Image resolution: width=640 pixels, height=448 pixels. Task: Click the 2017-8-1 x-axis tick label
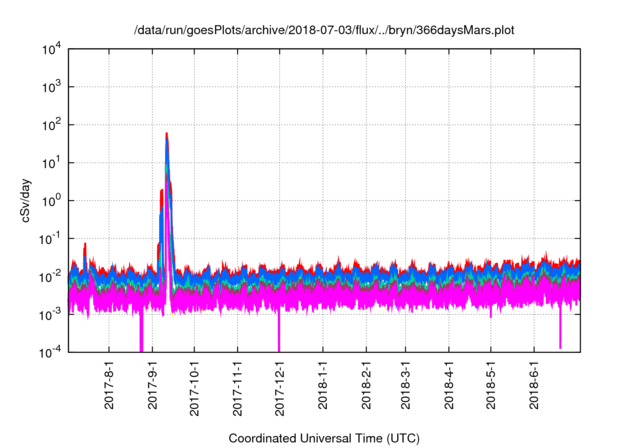(x=109, y=385)
